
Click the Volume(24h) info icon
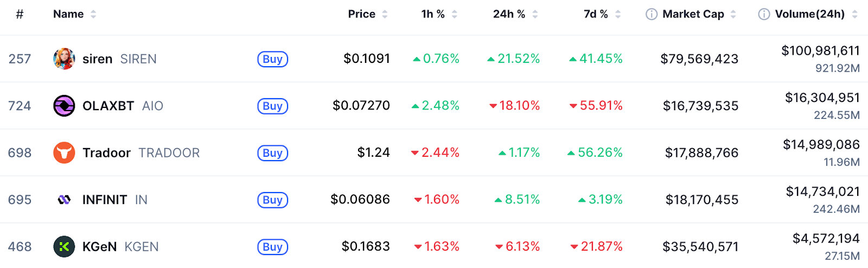[x=763, y=14]
